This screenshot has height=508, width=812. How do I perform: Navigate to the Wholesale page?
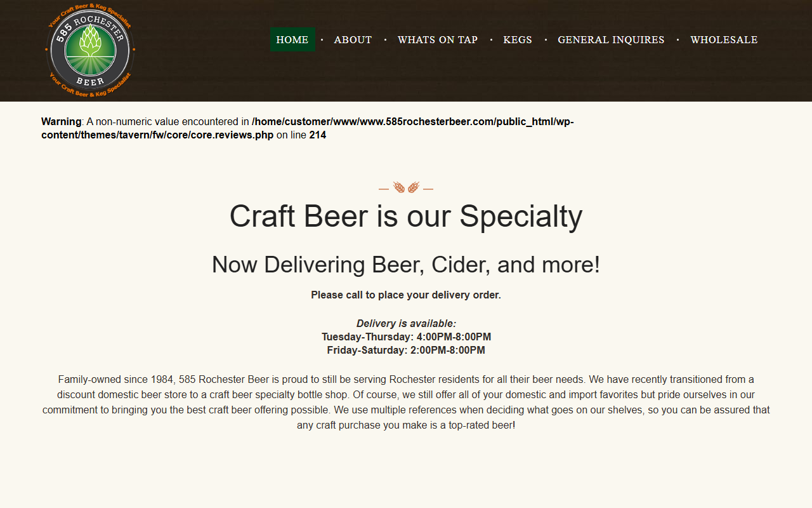(724, 39)
